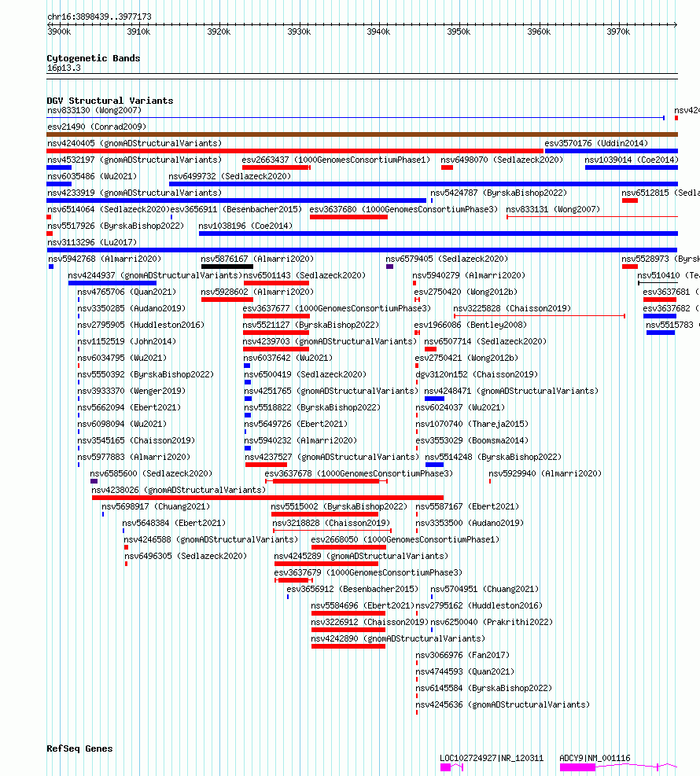Image resolution: width=700 pixels, height=776 pixels.
Task: Click nsv5942768 (Almarri2020) label
Action: tap(105, 259)
